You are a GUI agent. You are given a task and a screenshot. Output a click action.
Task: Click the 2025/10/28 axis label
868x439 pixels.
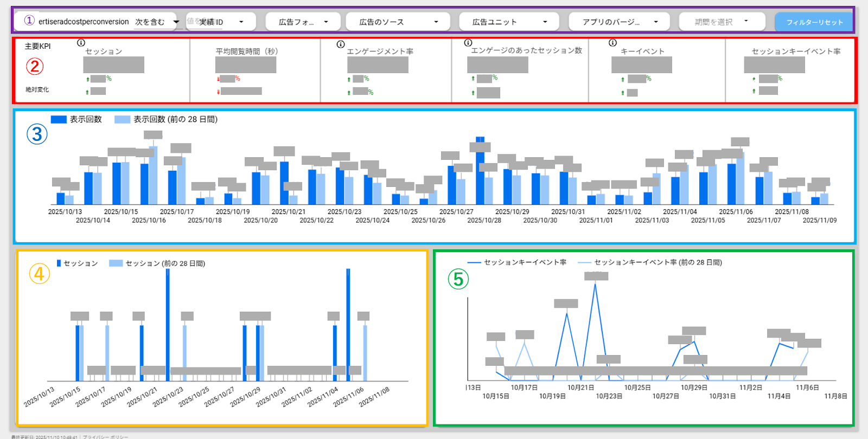tap(484, 221)
